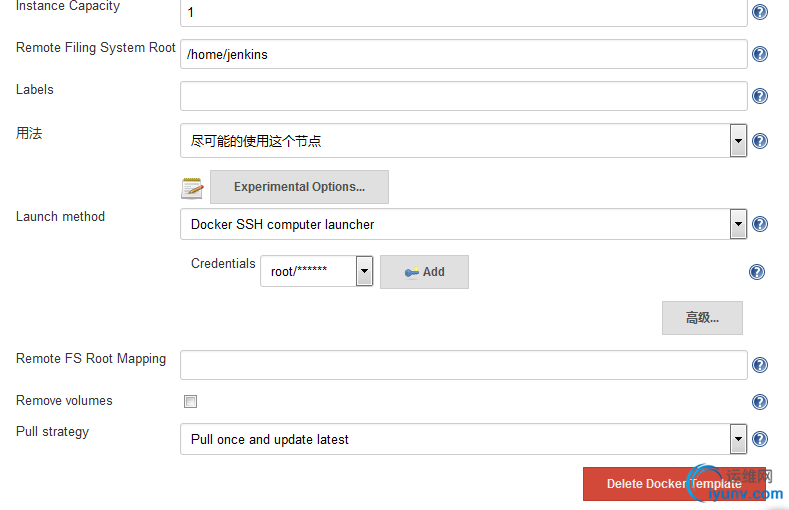This screenshot has height=510, width=789.
Task: Open help for Remote Filing System Root
Action: pyautogui.click(x=759, y=55)
